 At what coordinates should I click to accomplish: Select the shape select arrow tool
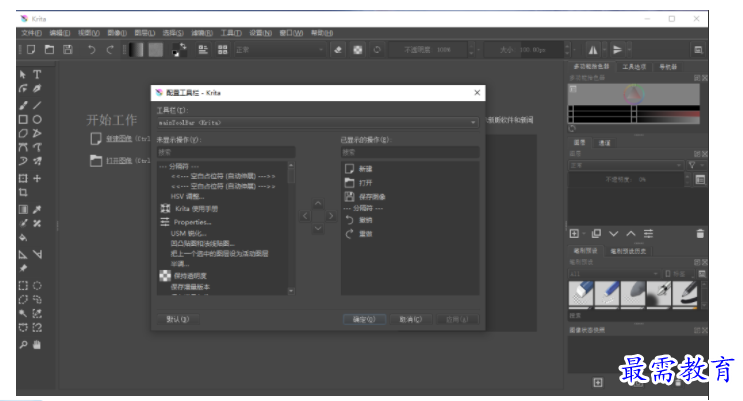click(x=23, y=74)
